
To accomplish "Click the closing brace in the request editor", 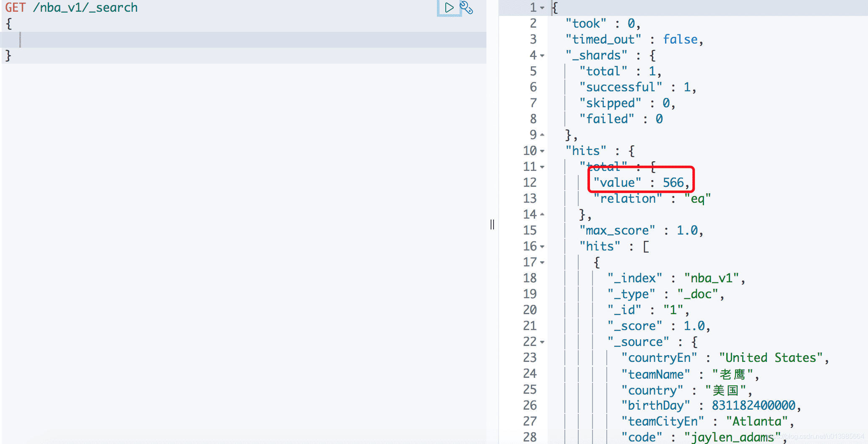I will pyautogui.click(x=8, y=56).
